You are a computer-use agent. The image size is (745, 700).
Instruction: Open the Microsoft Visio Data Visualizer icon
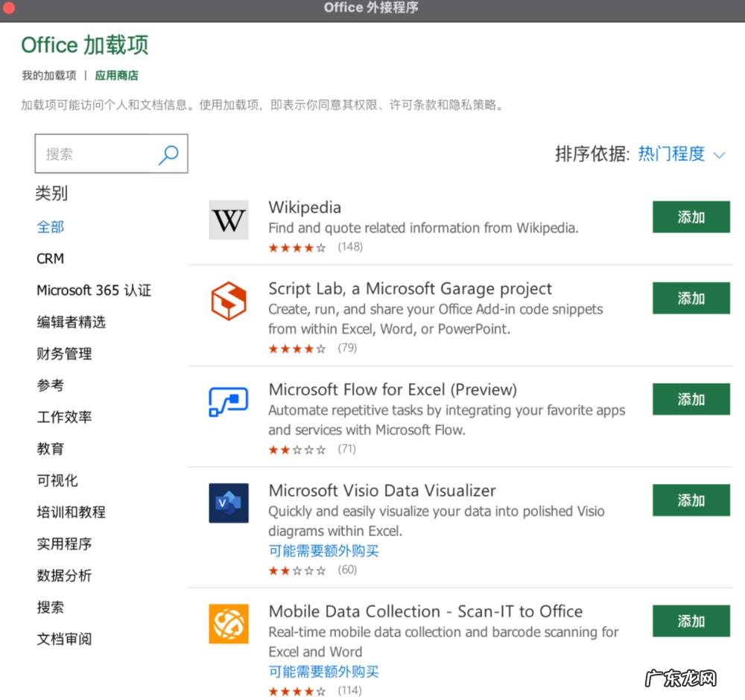coord(228,503)
